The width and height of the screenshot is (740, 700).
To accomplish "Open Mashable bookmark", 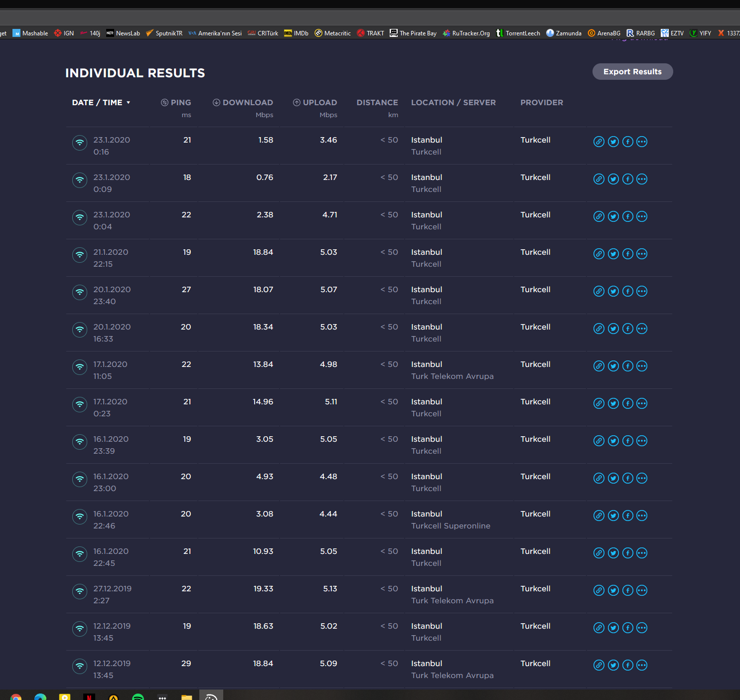I will (x=30, y=33).
